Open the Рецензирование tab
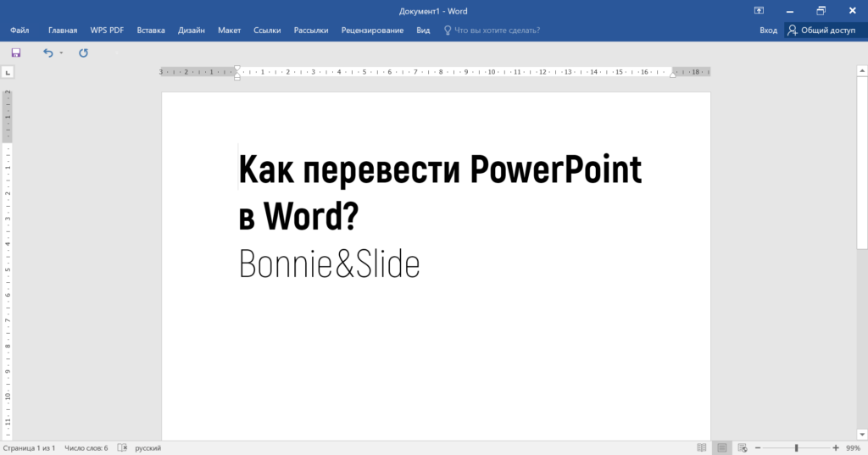The height and width of the screenshot is (455, 868). [x=372, y=31]
